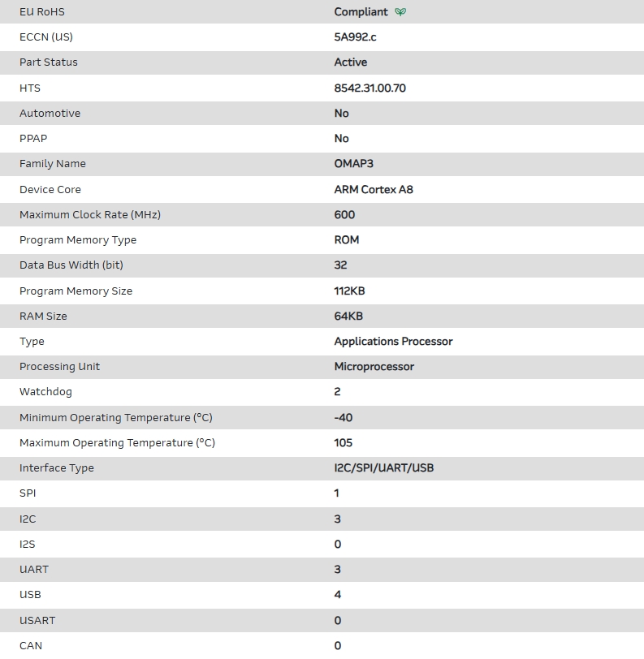
Task: Select the ECCN value 5A992.c
Action: (x=356, y=37)
